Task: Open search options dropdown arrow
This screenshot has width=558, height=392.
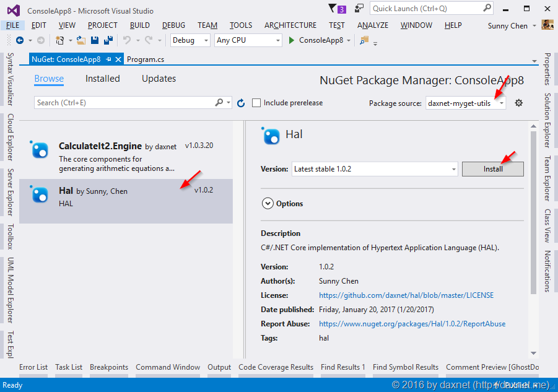Action: click(x=229, y=102)
